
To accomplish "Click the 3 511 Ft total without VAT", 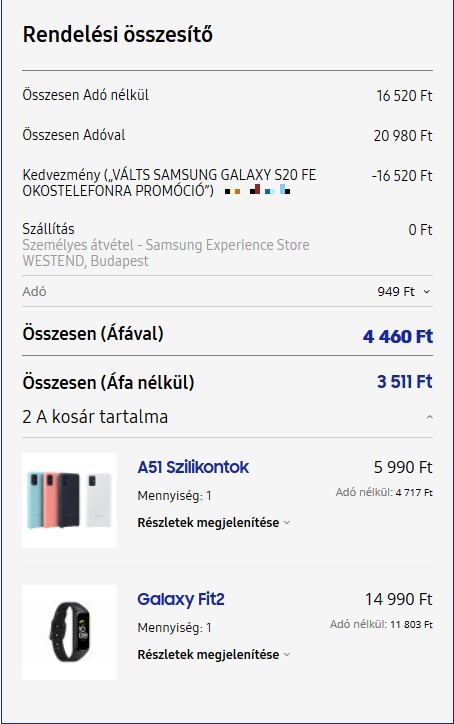I will click(405, 382).
